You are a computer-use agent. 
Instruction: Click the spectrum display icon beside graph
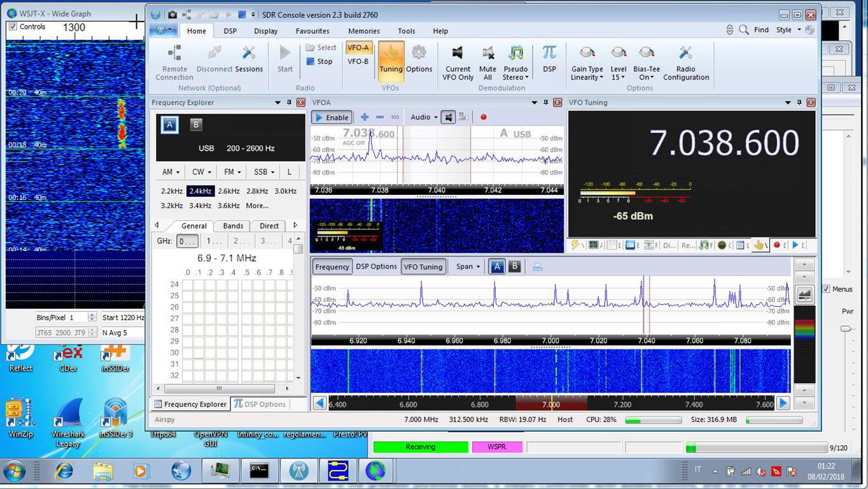click(804, 294)
